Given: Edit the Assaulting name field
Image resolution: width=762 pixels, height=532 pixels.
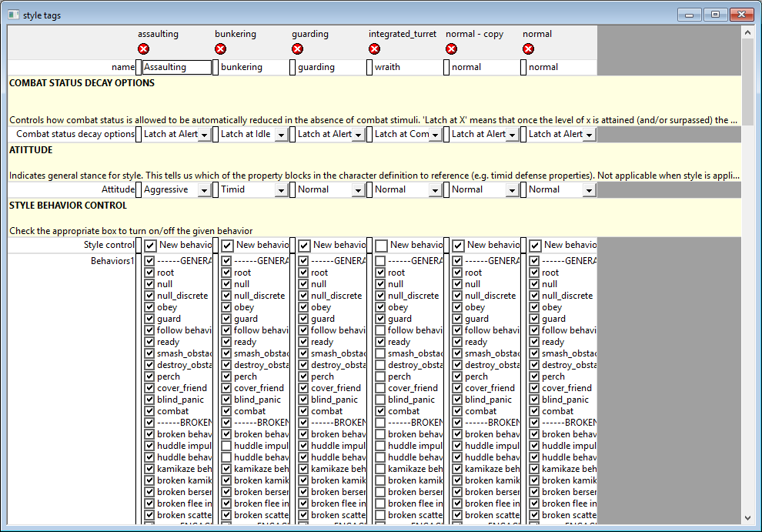Looking at the screenshot, I should pos(177,67).
